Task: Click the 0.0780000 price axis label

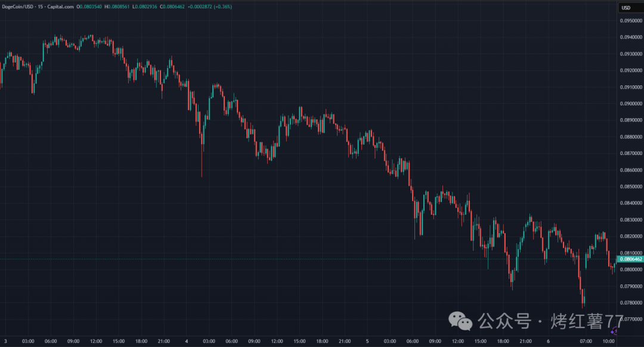Action: click(x=631, y=303)
